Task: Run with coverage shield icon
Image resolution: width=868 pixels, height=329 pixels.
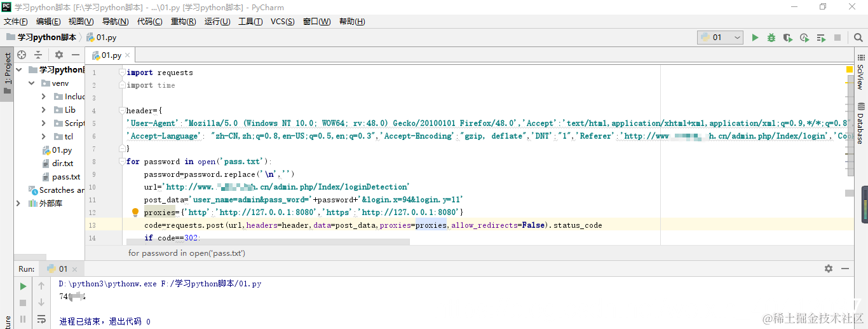Action: click(x=788, y=38)
